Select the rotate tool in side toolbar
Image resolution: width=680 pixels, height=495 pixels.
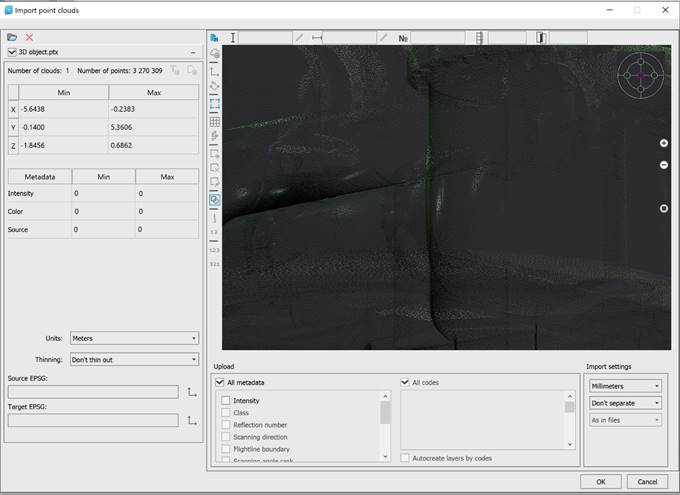[215, 86]
